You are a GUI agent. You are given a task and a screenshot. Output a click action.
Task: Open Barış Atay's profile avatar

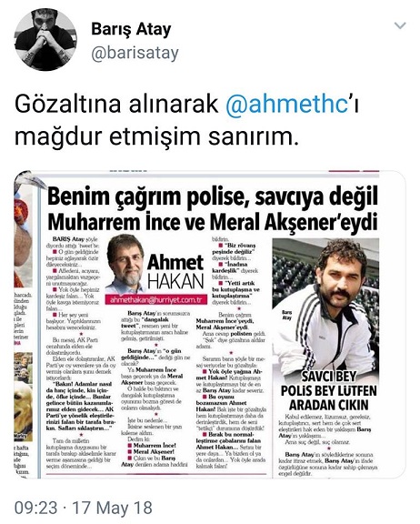tap(45, 40)
